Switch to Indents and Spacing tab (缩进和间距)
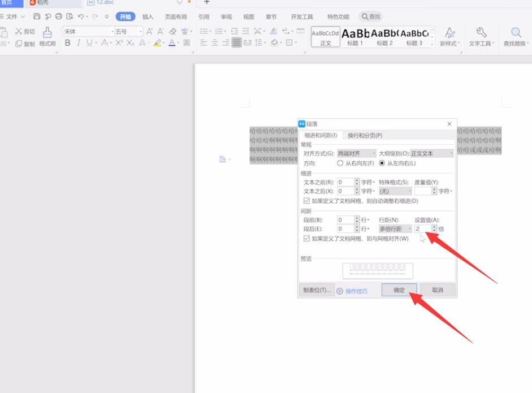 click(321, 135)
